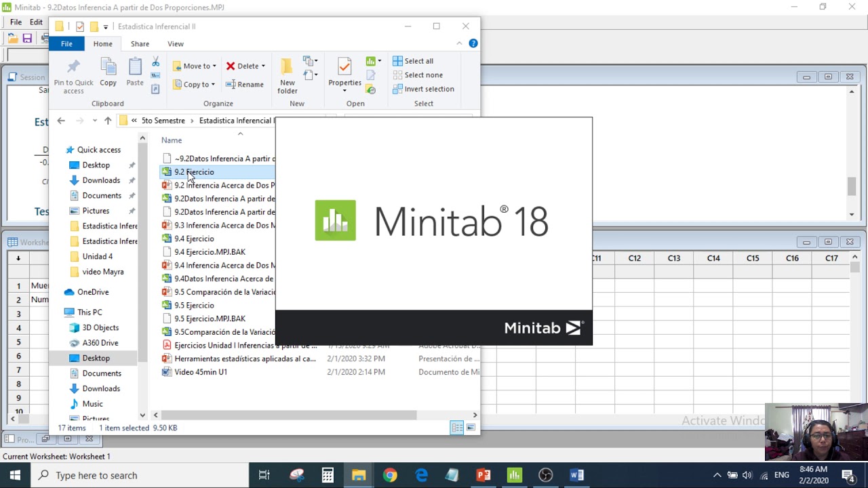Image resolution: width=868 pixels, height=488 pixels.
Task: Open PowerPoint from the taskbar
Action: click(484, 475)
